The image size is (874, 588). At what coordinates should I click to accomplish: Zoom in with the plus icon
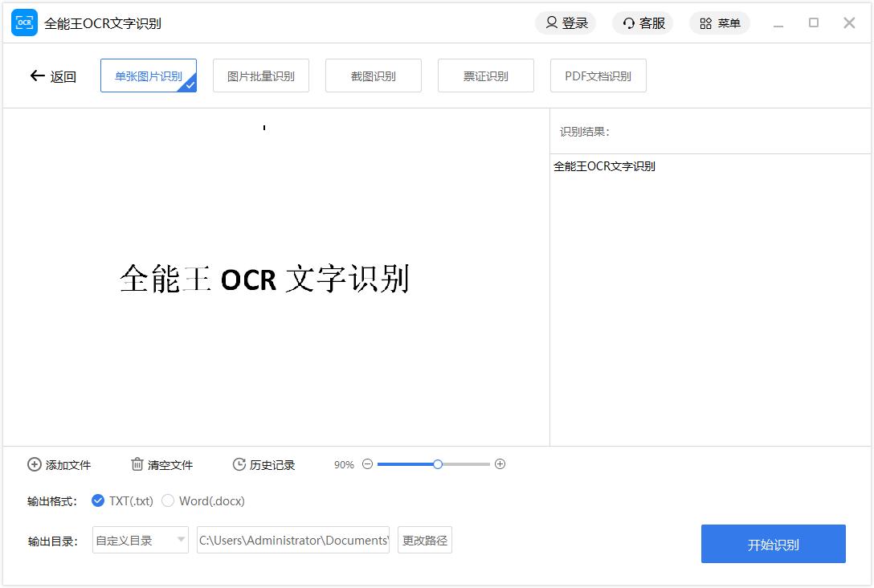(x=500, y=464)
